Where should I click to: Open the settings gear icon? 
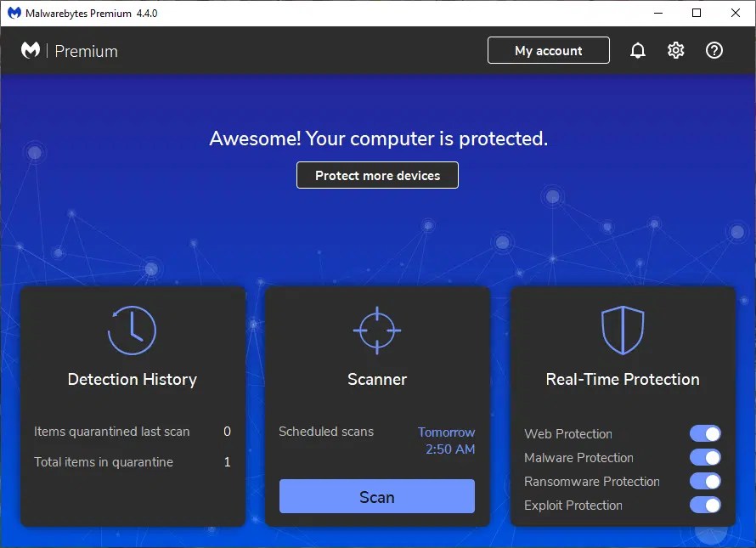(x=675, y=50)
